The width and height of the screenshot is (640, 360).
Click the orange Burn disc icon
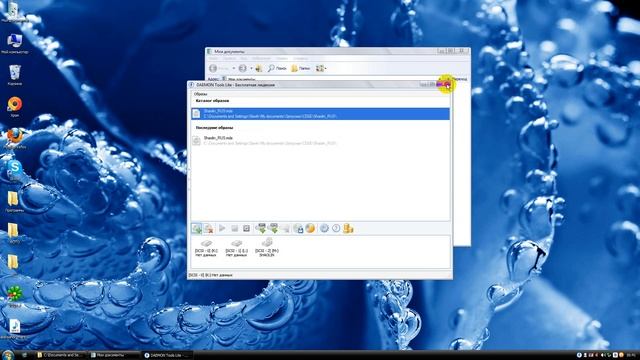coord(310,229)
